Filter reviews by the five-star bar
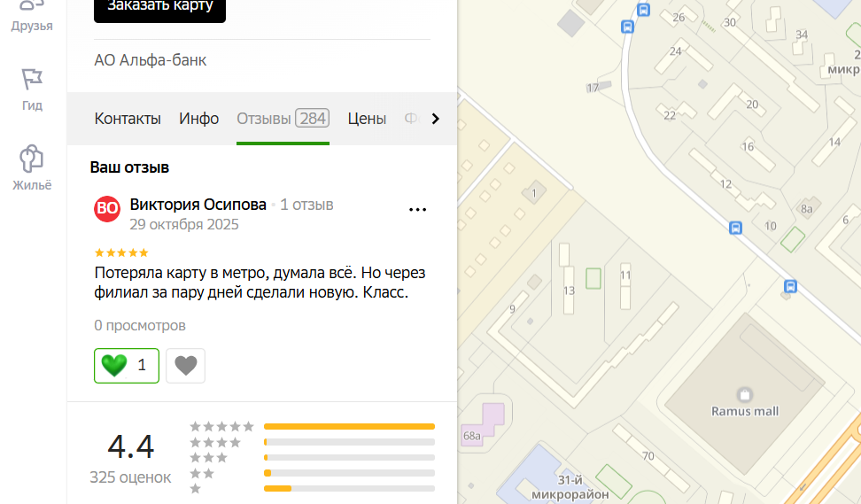Viewport: 861px width, 504px height. [349, 427]
